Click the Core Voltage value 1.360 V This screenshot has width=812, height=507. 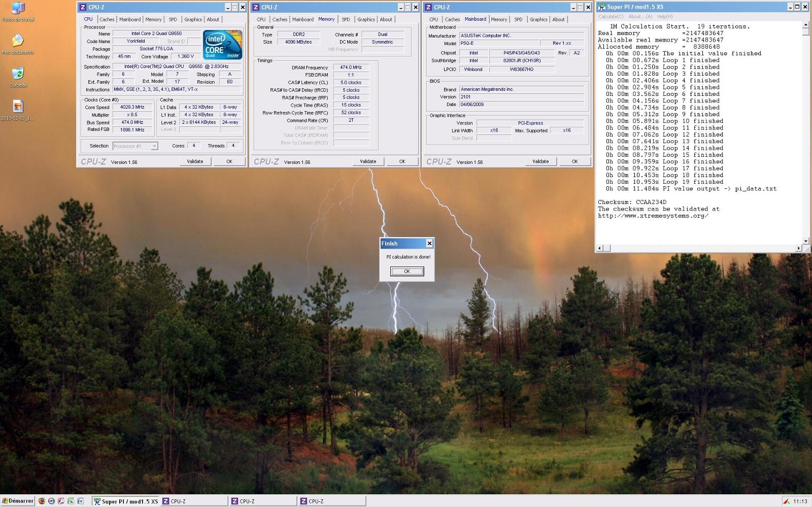[186, 56]
